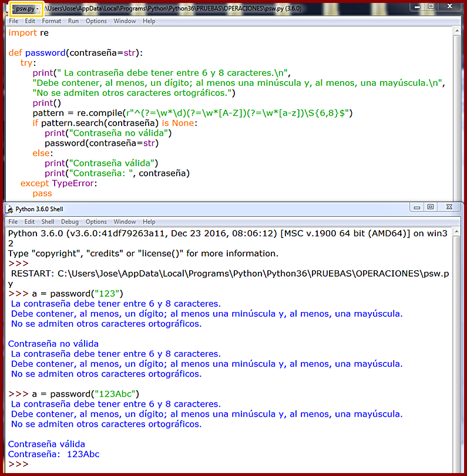
Task: Click empty 'print()' line in editor
Action: (47, 103)
